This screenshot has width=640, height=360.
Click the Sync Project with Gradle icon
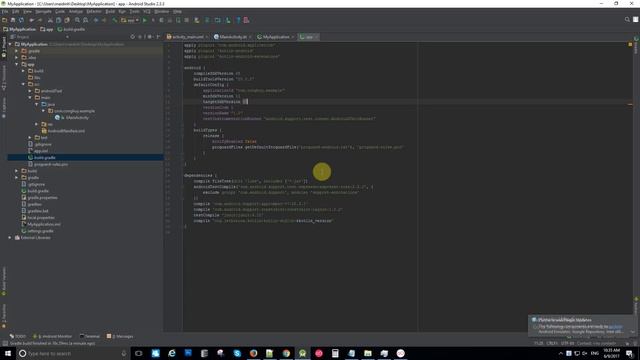[x=207, y=20]
